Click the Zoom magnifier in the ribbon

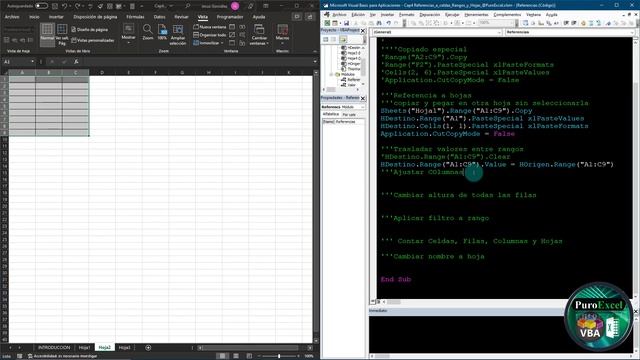click(x=148, y=32)
